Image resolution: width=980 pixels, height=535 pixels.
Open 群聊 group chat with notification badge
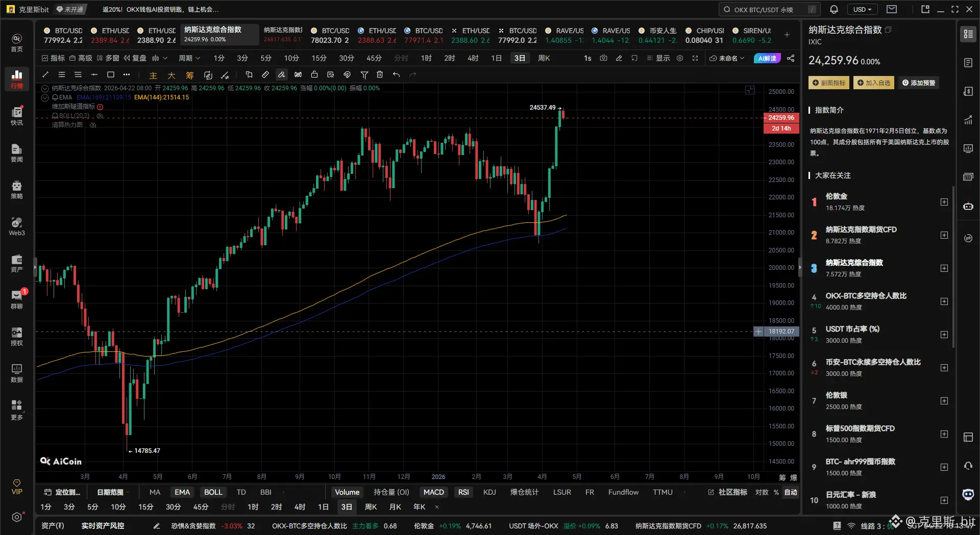point(17,299)
